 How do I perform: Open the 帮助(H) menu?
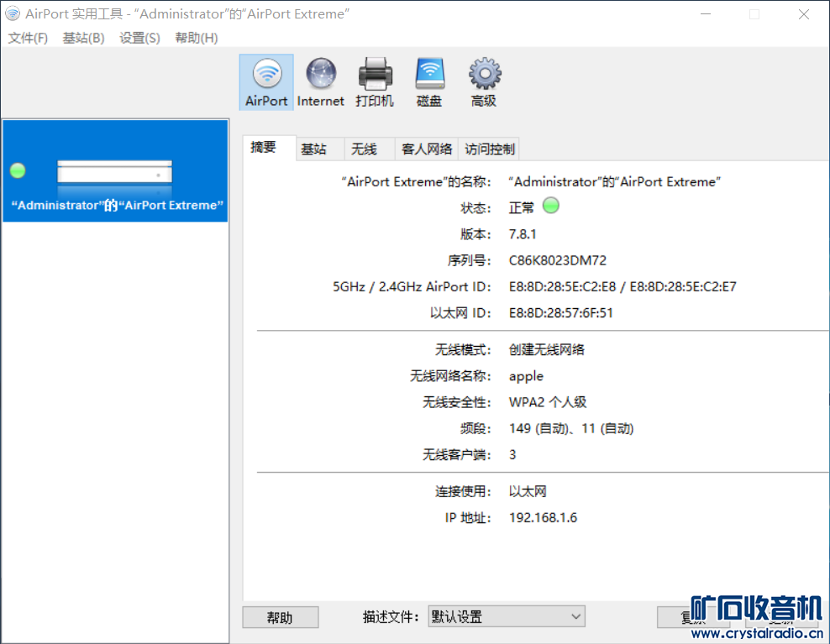[196, 38]
